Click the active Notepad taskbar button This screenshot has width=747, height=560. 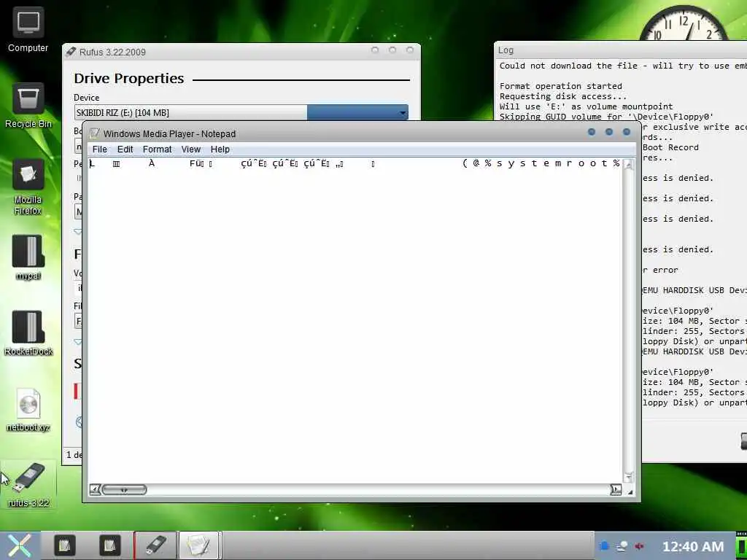pyautogui.click(x=198, y=545)
